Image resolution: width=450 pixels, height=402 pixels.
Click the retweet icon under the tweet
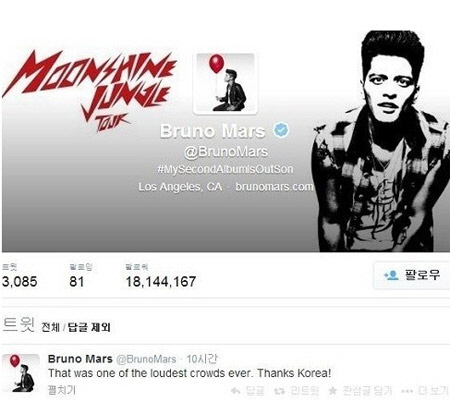tap(279, 391)
